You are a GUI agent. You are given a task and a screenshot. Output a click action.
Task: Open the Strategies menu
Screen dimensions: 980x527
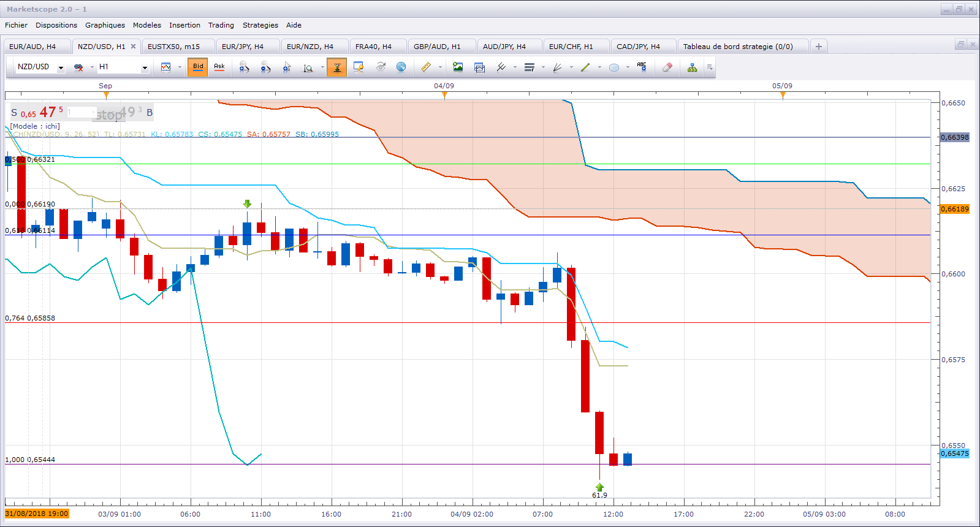[260, 25]
